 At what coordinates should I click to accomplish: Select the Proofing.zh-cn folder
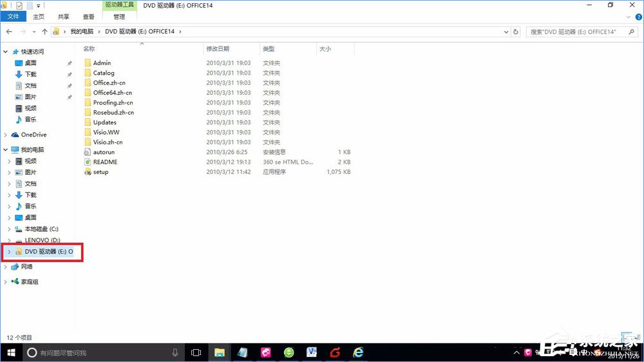pyautogui.click(x=113, y=102)
